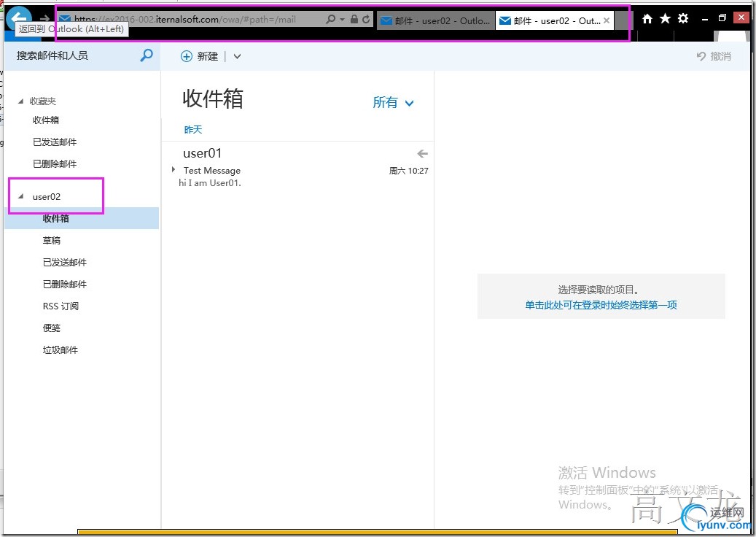Open the 垃圾邮件 junk folder
Image resolution: width=756 pixels, height=537 pixels.
click(x=61, y=349)
